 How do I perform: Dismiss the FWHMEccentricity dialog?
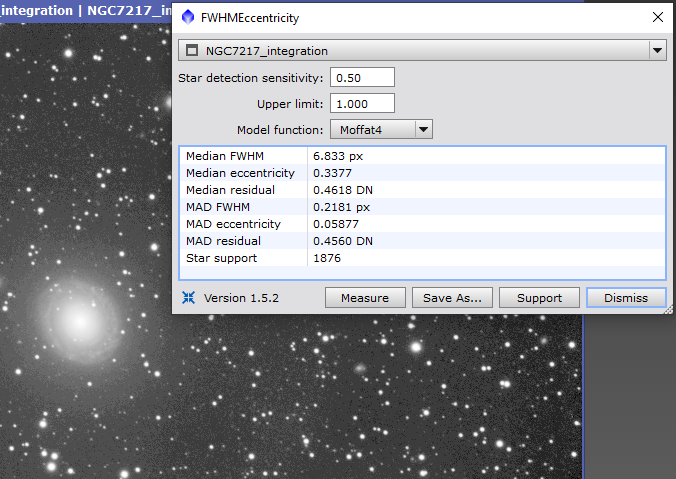[626, 298]
